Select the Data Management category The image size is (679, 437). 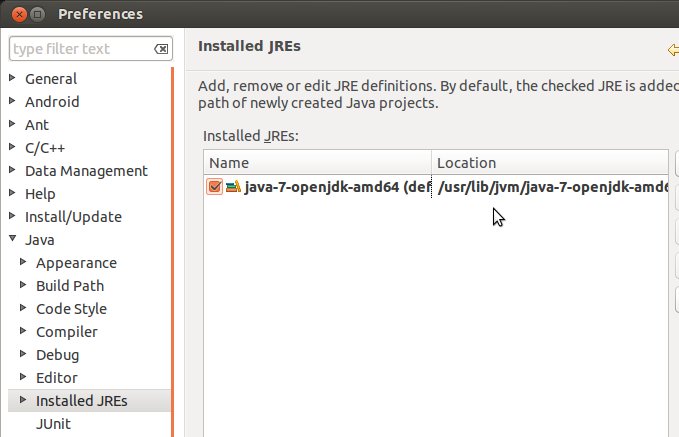(86, 171)
